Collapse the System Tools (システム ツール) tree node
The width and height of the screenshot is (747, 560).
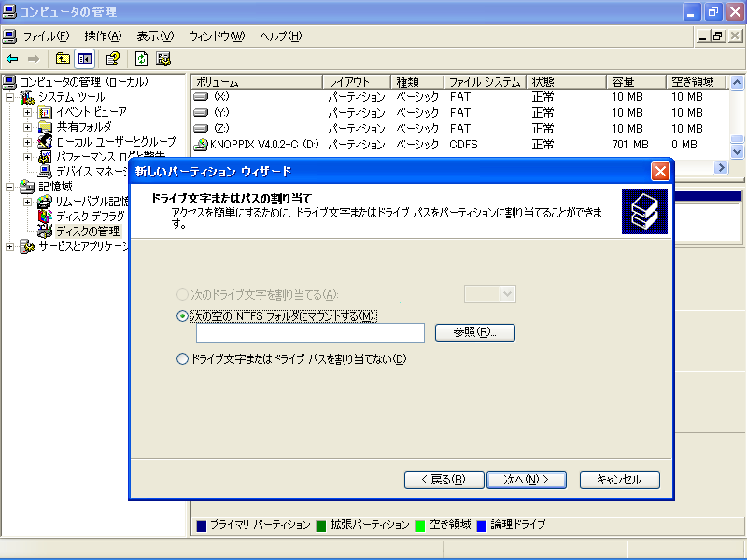[10, 97]
